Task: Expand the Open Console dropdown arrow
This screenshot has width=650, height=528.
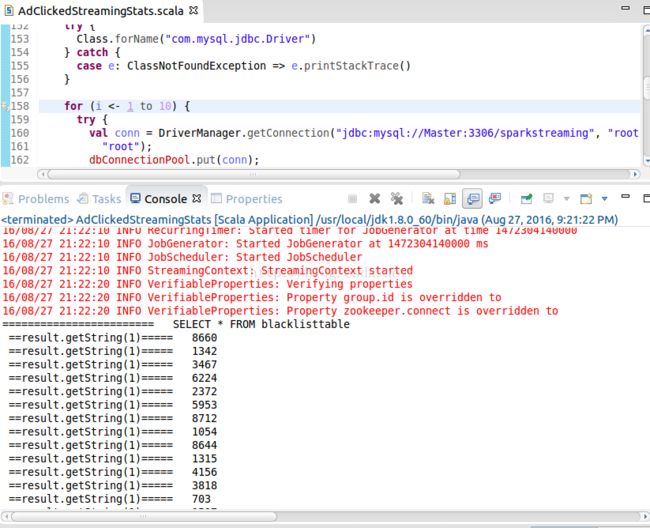Action: (x=604, y=199)
